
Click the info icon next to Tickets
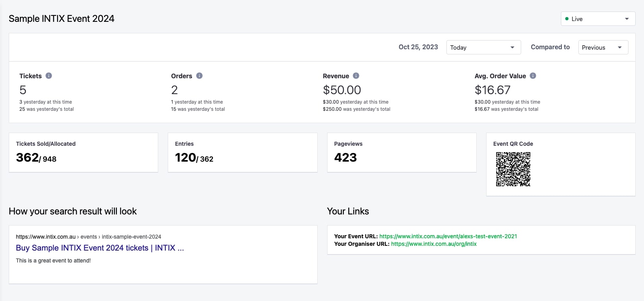tap(48, 76)
